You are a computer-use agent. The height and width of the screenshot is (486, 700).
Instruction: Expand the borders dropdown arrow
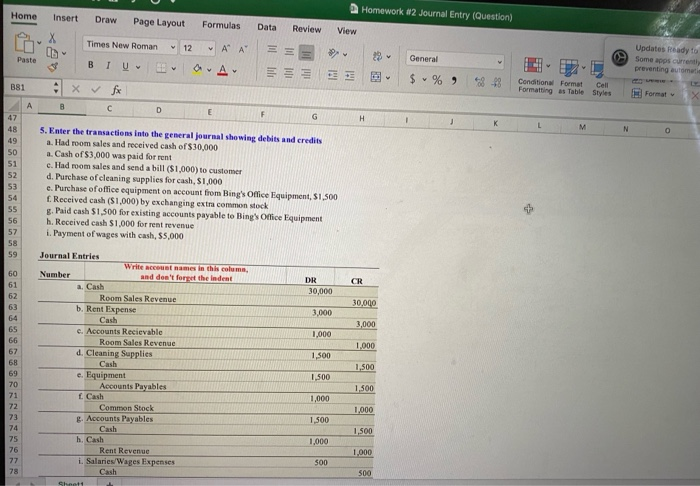[x=173, y=69]
